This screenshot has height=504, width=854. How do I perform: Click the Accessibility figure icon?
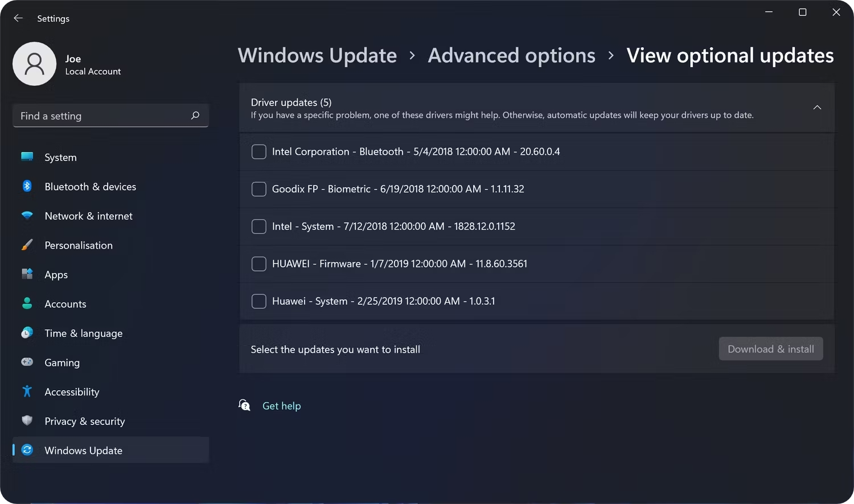pos(27,391)
